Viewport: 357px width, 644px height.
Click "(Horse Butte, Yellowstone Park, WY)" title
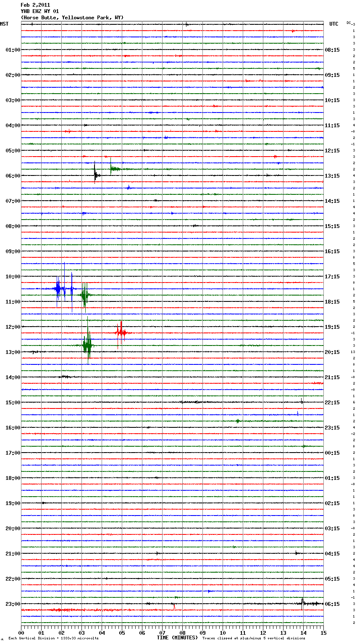point(72,18)
